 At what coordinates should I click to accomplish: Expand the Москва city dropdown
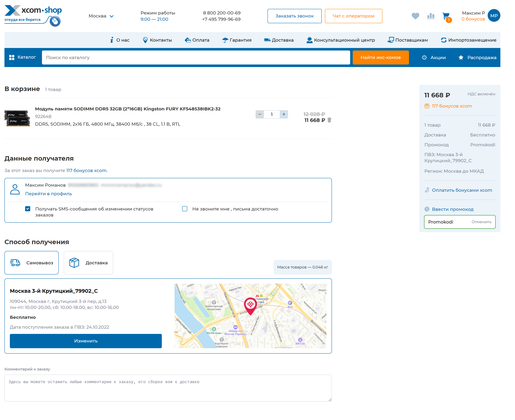click(x=101, y=16)
